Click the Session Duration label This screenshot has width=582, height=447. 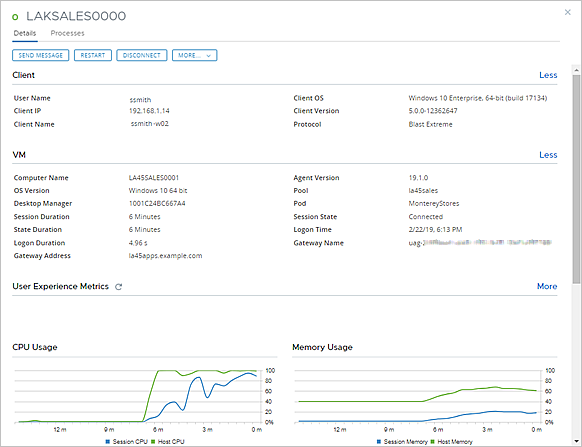click(42, 216)
